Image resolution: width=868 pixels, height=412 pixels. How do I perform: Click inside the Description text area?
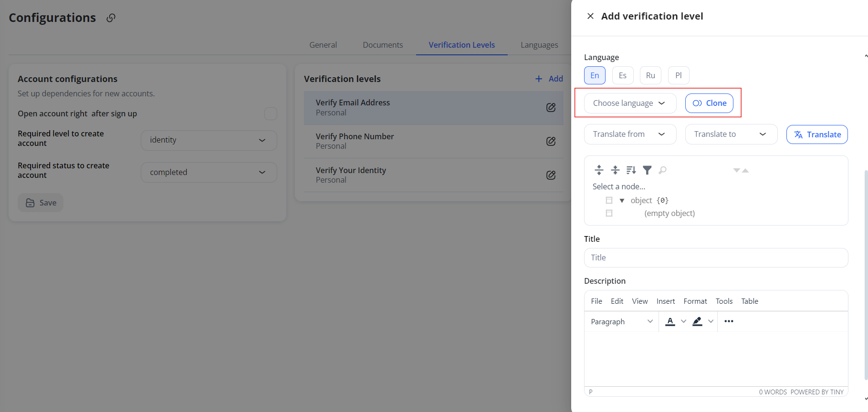[716, 359]
